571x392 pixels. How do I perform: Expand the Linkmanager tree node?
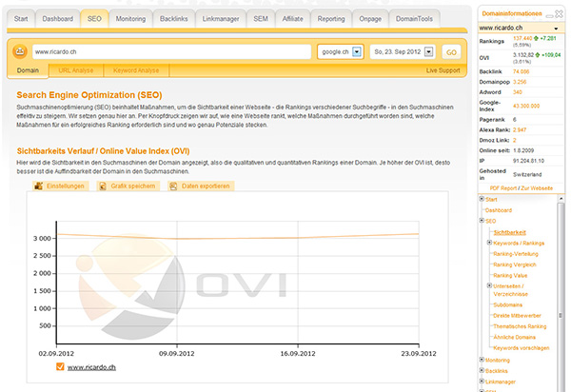click(x=482, y=382)
